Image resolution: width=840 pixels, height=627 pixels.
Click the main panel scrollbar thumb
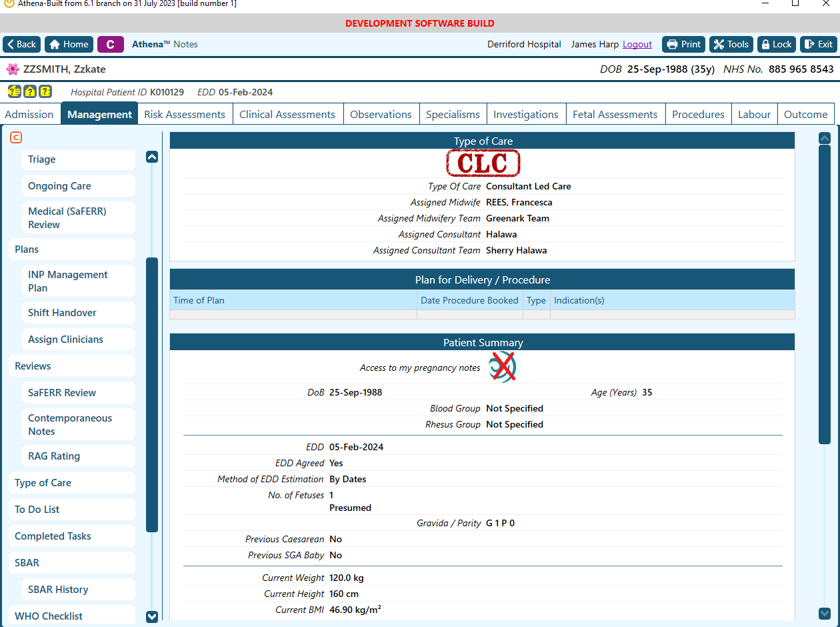point(825,294)
